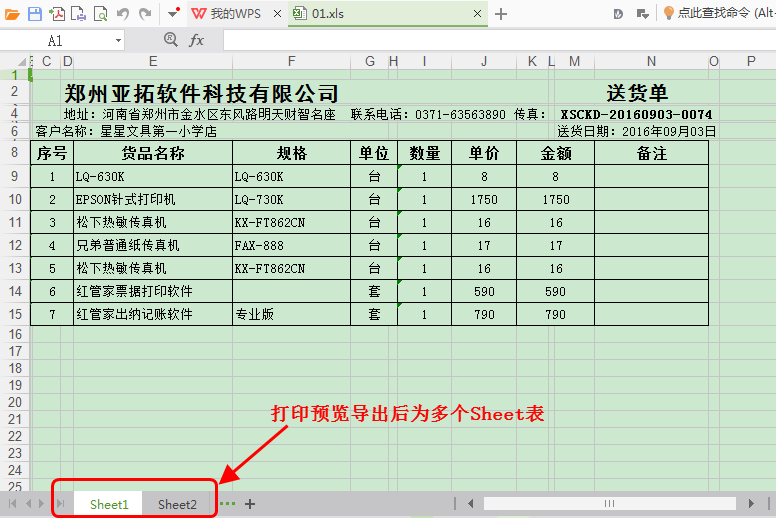776x518 pixels.
Task: Add a new sheet with the plus button
Action: 250,504
